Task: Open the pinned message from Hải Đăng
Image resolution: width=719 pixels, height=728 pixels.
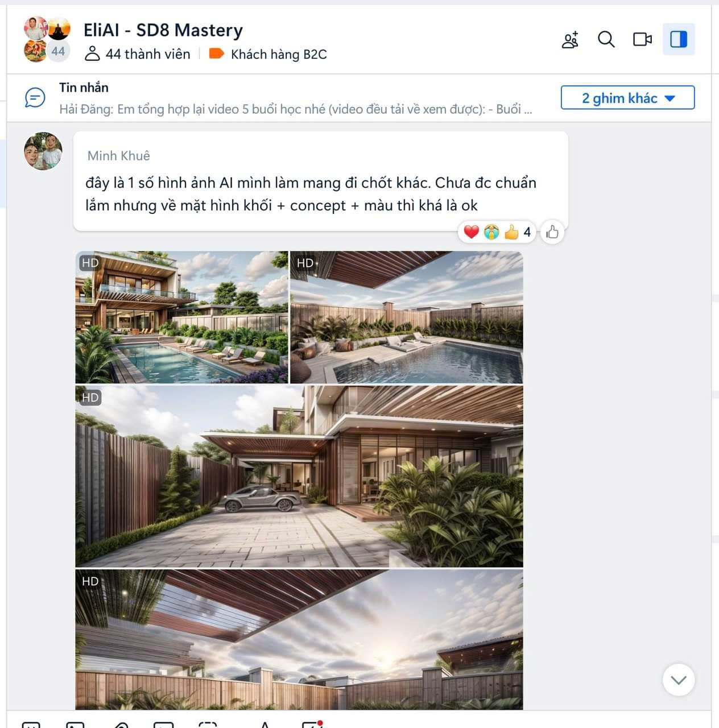Action: click(296, 109)
